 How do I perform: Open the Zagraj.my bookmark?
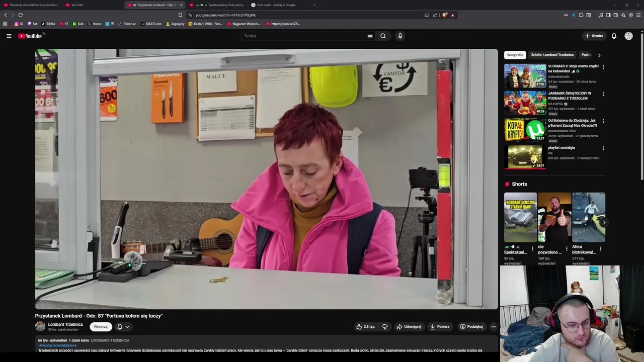coord(175,24)
